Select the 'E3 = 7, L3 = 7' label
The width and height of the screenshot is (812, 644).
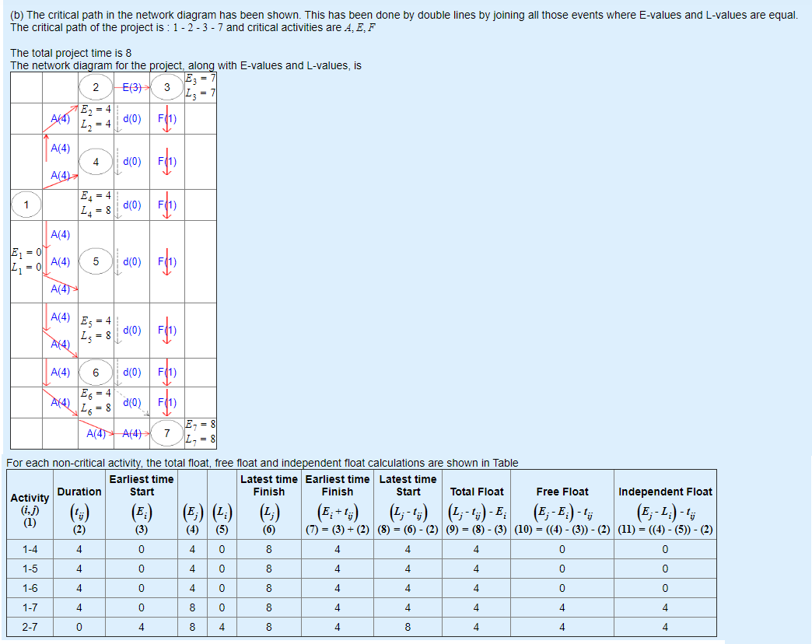201,86
